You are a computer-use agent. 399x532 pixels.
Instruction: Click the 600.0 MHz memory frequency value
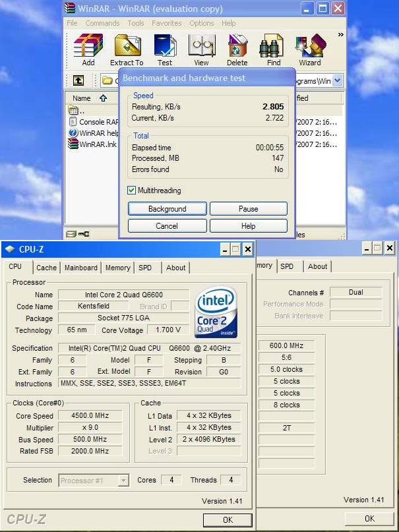pos(286,345)
